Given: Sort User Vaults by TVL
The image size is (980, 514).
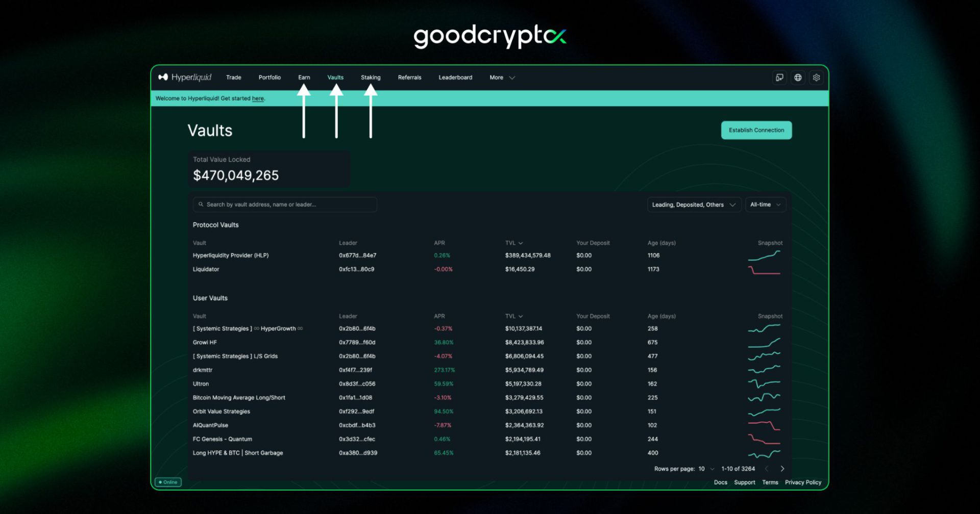Looking at the screenshot, I should [x=514, y=317].
